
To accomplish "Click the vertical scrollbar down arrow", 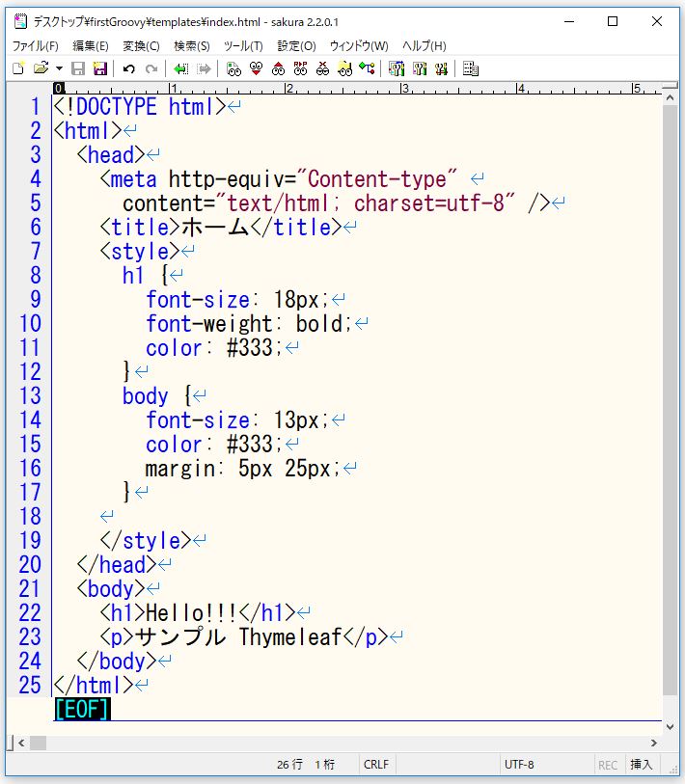I will (x=670, y=727).
